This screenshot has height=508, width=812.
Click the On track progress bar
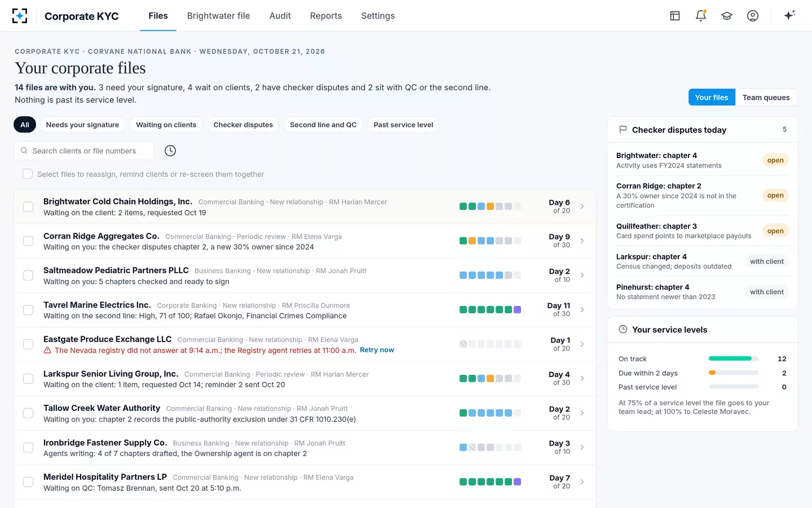[x=733, y=358]
